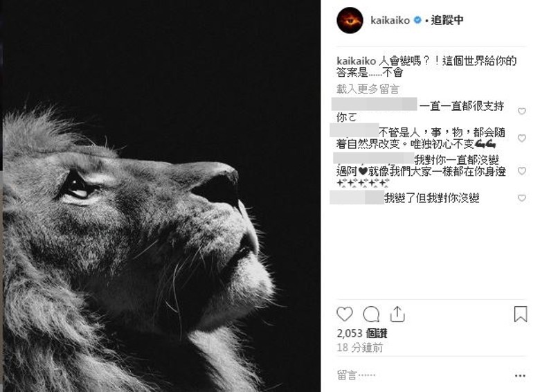This screenshot has width=540, height=392.
Task: Open blurred commenter name on last comment
Action: 357,197
